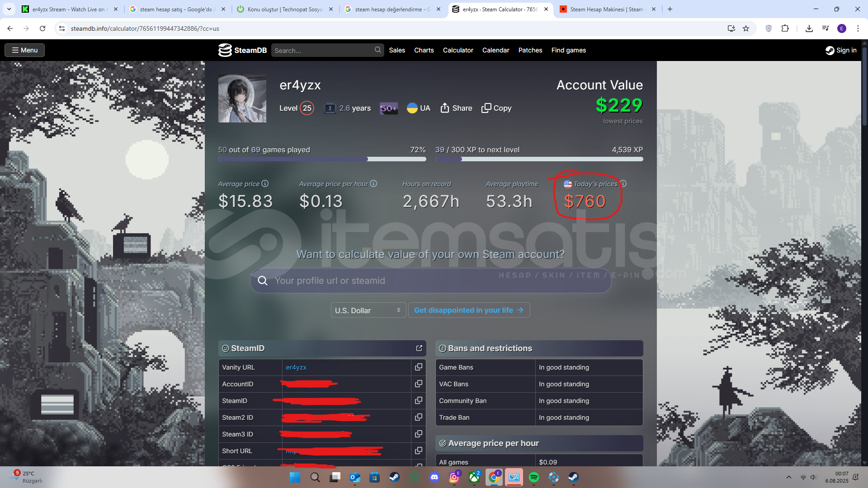This screenshot has width=868, height=488.
Task: Open the Find games menu item
Action: tap(568, 50)
